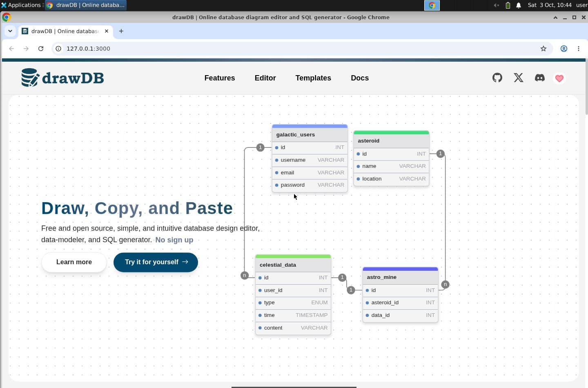
Task: Reload the page
Action: pos(41,49)
